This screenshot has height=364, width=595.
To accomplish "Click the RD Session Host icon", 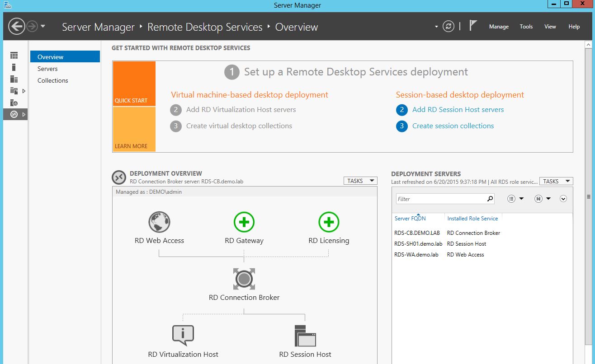I will click(x=305, y=336).
